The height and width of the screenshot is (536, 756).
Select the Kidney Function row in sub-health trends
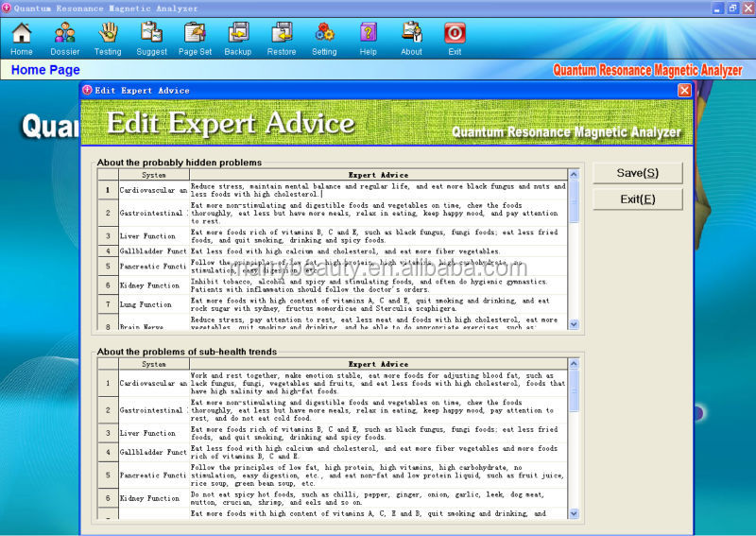click(149, 497)
